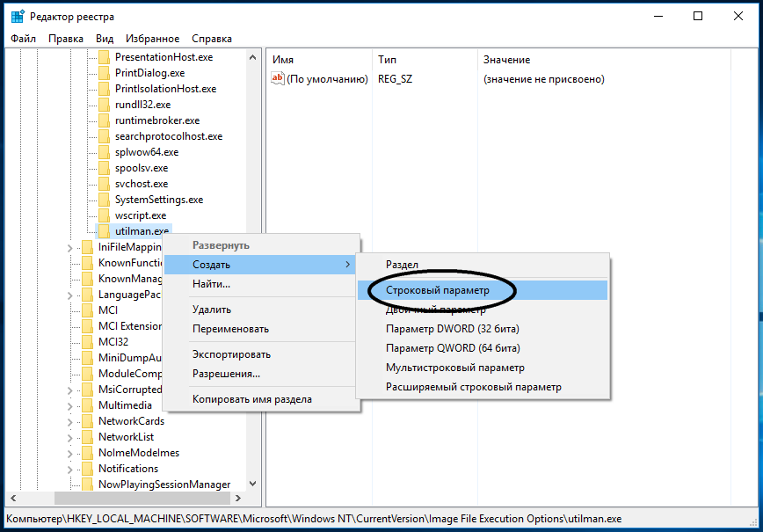Image resolution: width=763 pixels, height=532 pixels.
Task: Expand the NetworkList tree node
Action: coord(70,438)
